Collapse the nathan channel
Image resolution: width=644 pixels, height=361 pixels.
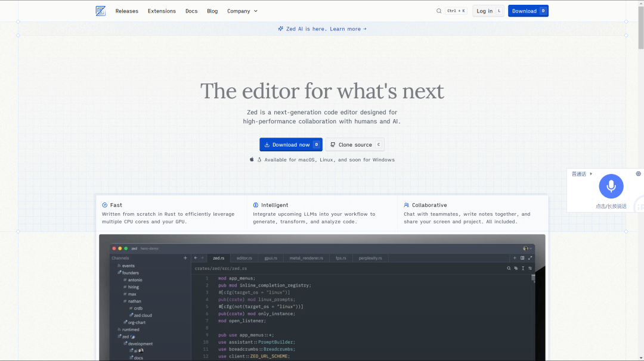[x=134, y=301]
